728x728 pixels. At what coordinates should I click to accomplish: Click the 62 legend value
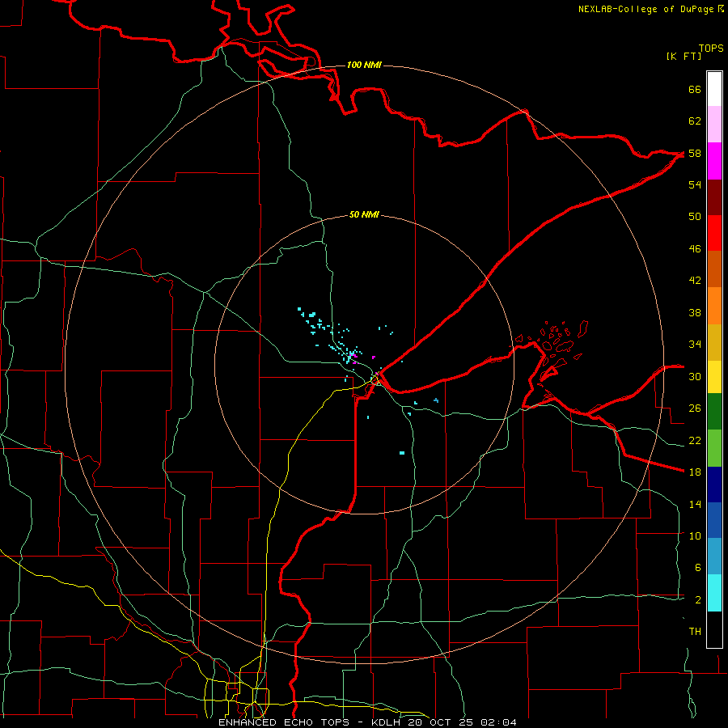click(695, 121)
